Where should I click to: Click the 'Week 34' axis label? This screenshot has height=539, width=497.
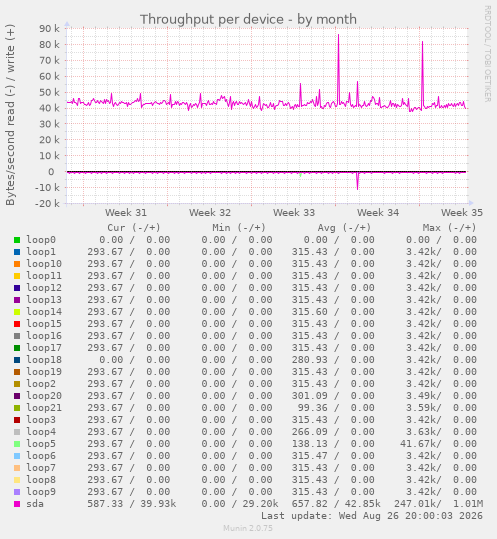click(378, 213)
